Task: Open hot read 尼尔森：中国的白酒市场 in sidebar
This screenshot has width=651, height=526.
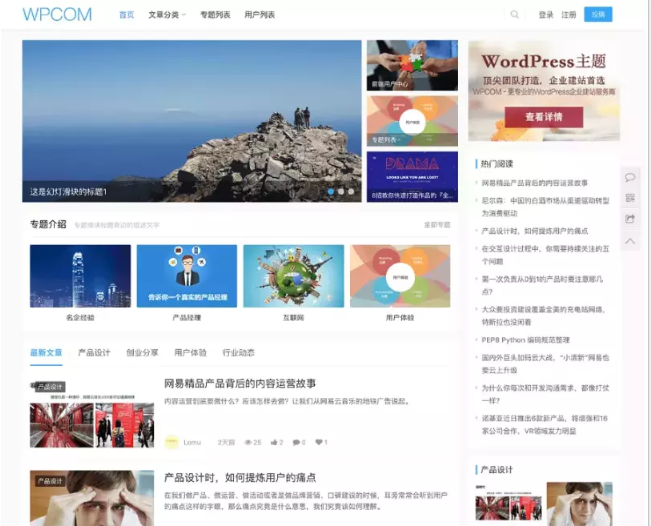Action: click(x=545, y=207)
